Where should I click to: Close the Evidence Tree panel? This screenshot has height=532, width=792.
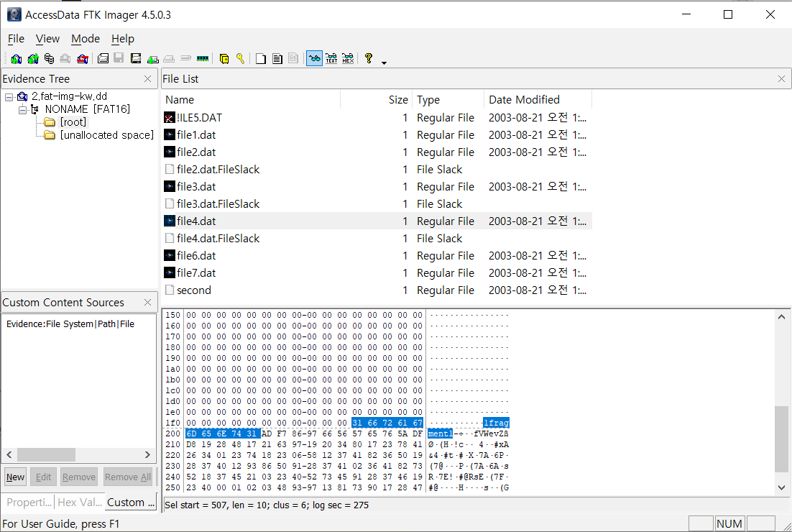pos(147,79)
